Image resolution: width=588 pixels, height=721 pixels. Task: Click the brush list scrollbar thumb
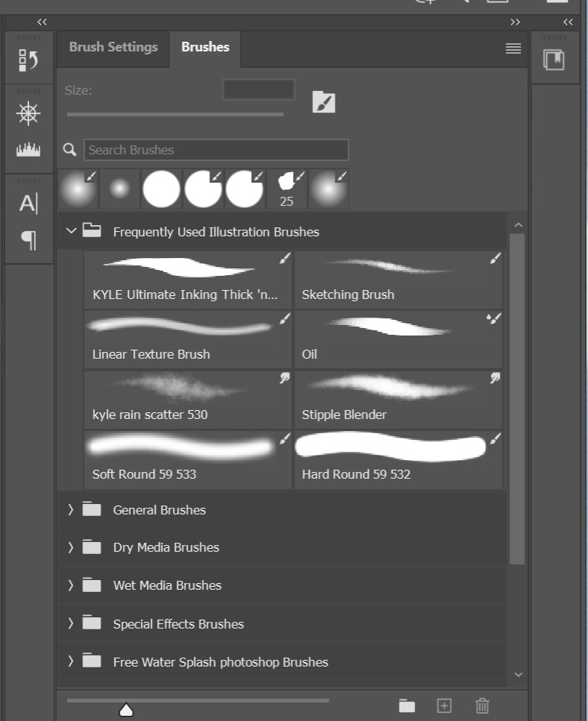[517, 399]
